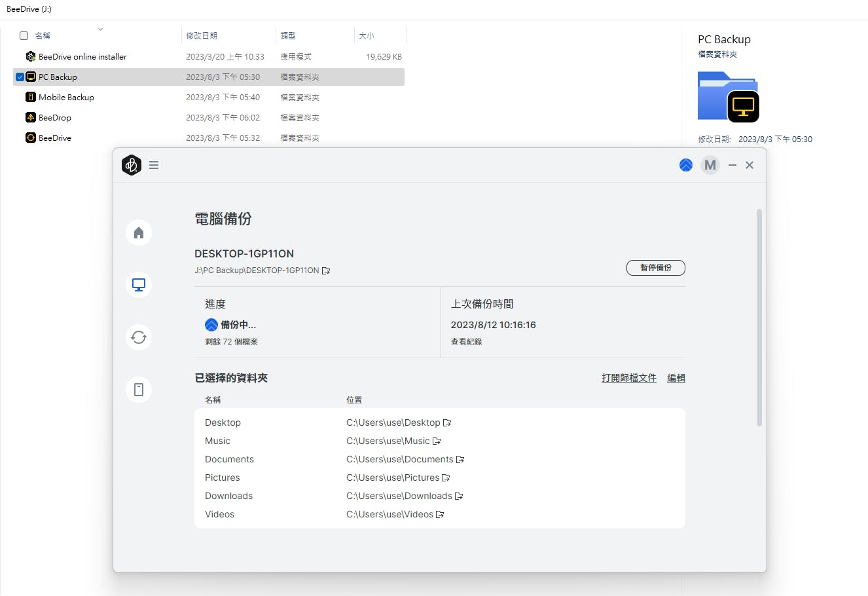Open Music folder location icon
Image resolution: width=868 pixels, height=596 pixels.
[437, 441]
